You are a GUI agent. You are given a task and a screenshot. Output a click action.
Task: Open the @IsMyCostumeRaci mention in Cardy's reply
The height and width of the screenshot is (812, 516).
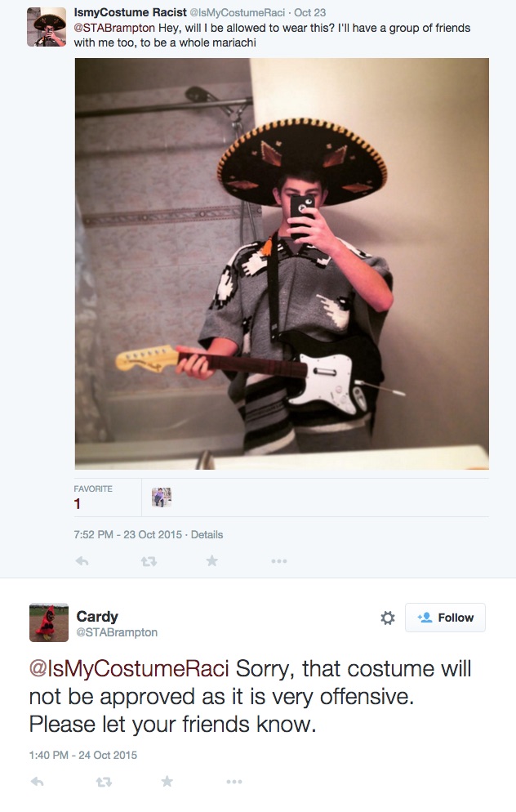129,668
